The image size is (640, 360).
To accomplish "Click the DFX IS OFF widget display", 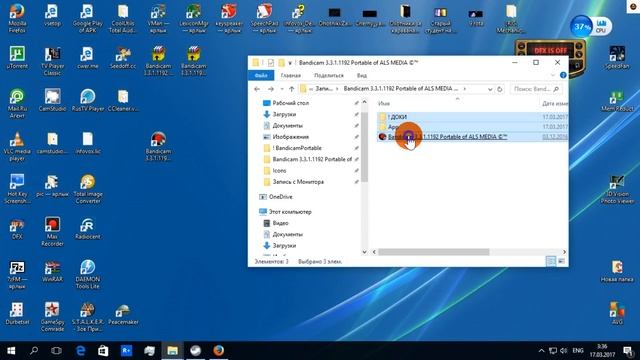I will pyautogui.click(x=550, y=51).
